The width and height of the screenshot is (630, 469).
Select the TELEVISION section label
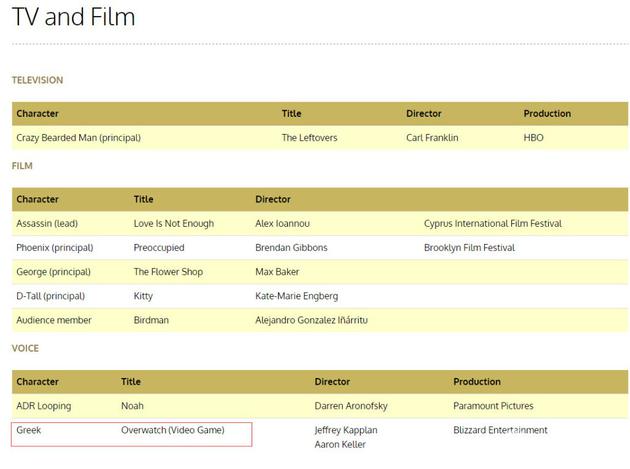[37, 80]
